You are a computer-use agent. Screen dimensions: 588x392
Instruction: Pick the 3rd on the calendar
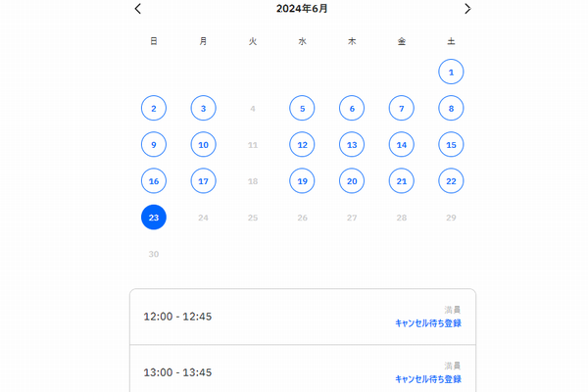tap(203, 108)
